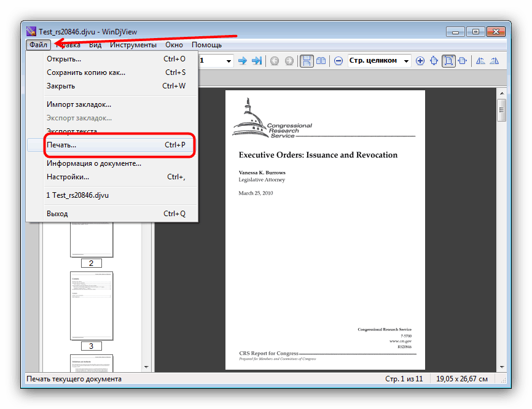Click the fit width icon
This screenshot has width=532, height=409.
click(x=463, y=61)
